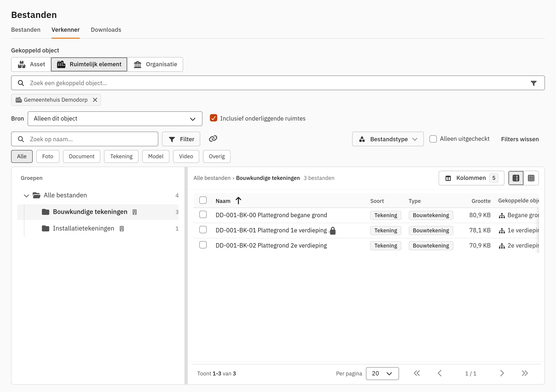The height and width of the screenshot is (392, 556).
Task: Select the Installatietekeningen group
Action: pyautogui.click(x=98, y=229)
